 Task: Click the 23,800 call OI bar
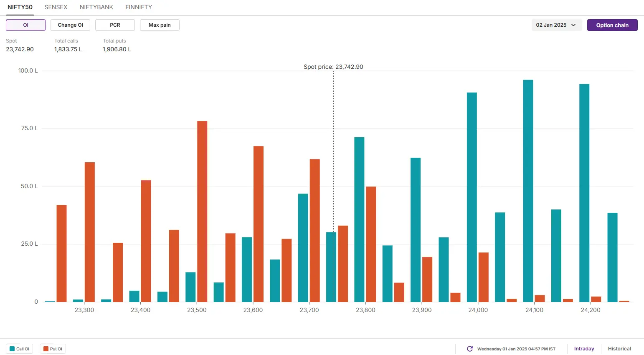(x=359, y=219)
